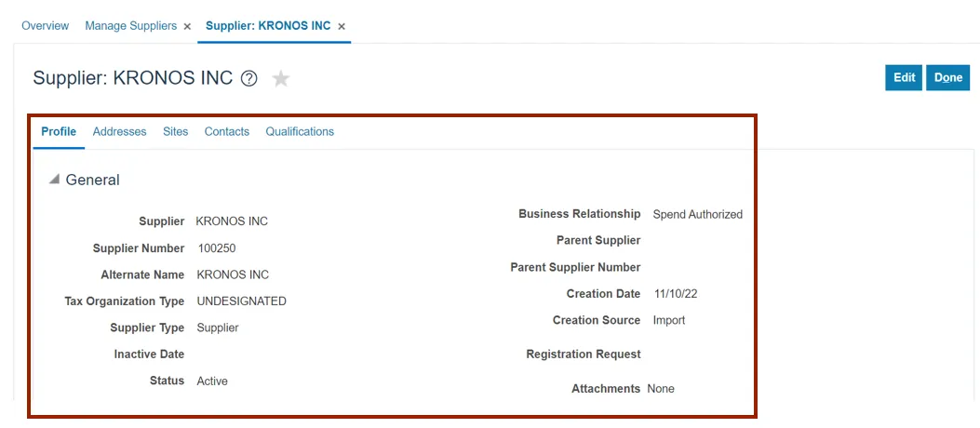Click the supplier number value 100250
980x428 pixels.
click(x=219, y=248)
